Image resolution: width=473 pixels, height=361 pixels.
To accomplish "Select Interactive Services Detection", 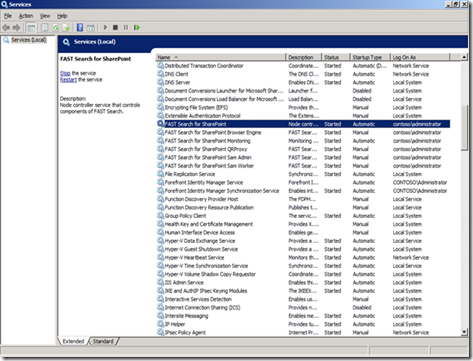I will point(303,299).
